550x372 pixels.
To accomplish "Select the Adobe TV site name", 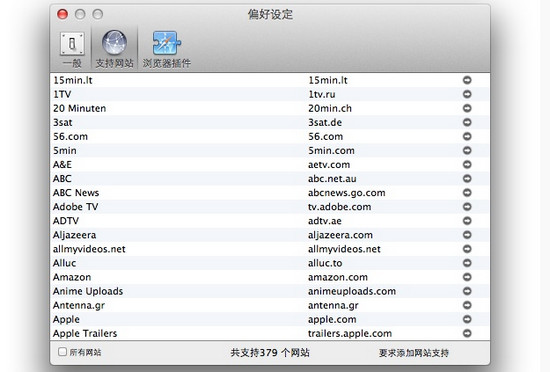I will click(75, 207).
